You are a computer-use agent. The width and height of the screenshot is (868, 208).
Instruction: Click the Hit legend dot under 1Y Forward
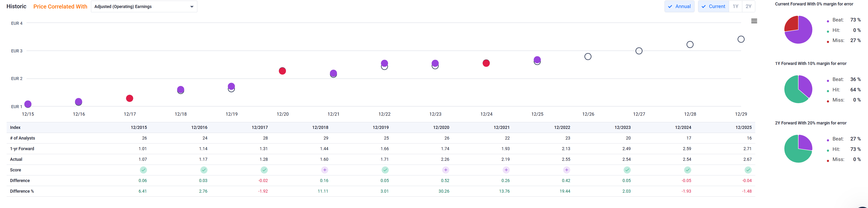click(x=828, y=91)
